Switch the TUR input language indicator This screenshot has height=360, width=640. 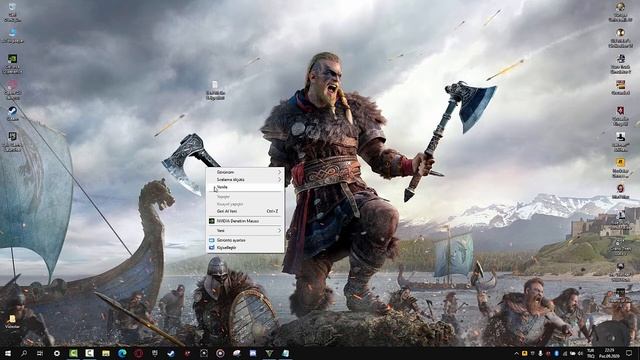click(591, 353)
